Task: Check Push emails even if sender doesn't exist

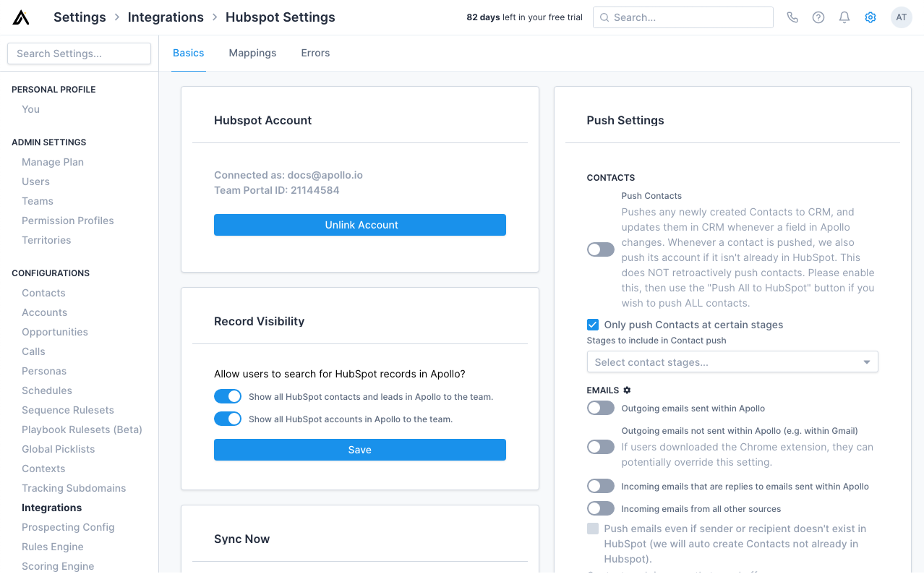Action: 592,528
